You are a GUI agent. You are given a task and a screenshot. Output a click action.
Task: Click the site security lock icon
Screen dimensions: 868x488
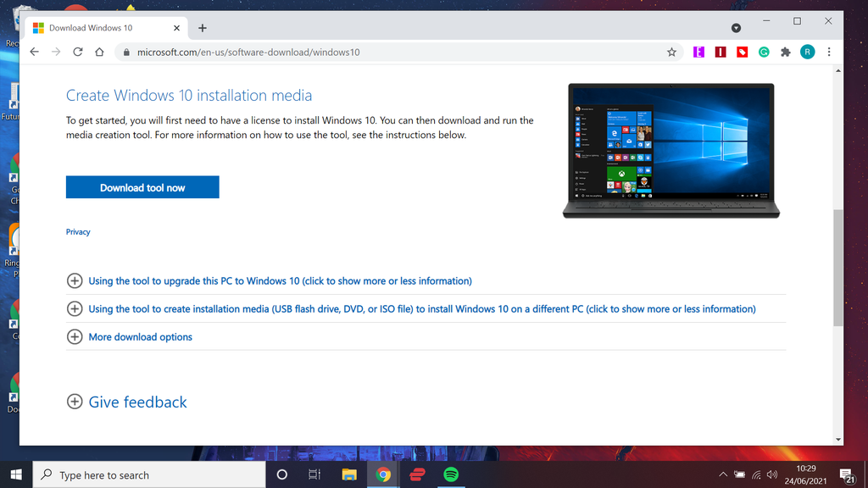[125, 52]
